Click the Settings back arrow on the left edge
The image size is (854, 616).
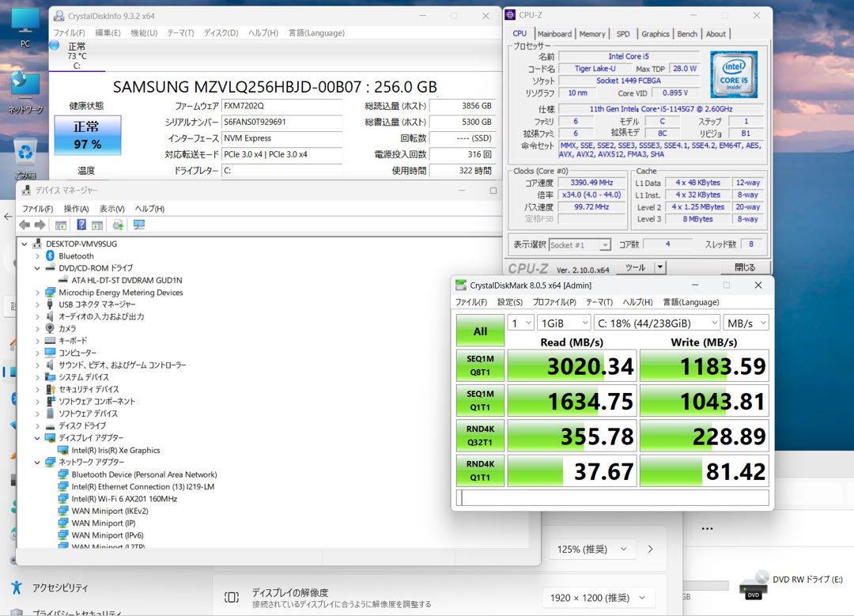(x=8, y=217)
